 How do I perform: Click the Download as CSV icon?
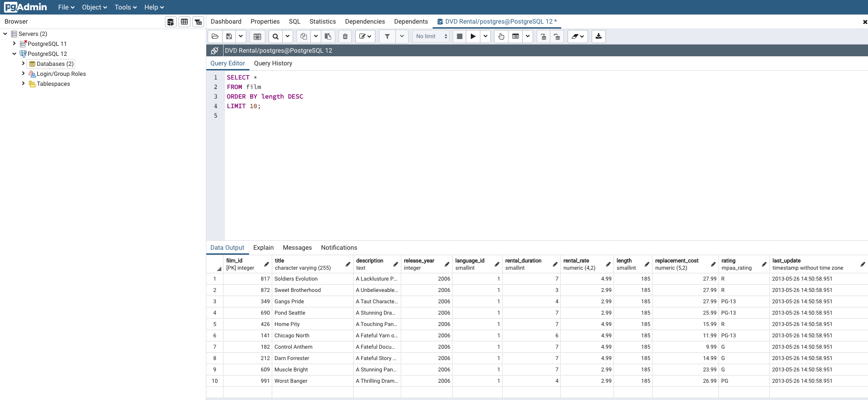(599, 36)
